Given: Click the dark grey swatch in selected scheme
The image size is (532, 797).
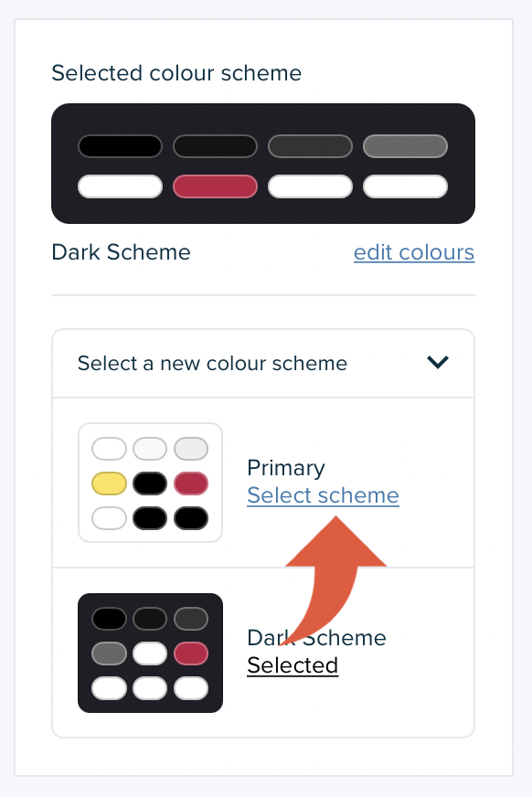Looking at the screenshot, I should tap(310, 146).
